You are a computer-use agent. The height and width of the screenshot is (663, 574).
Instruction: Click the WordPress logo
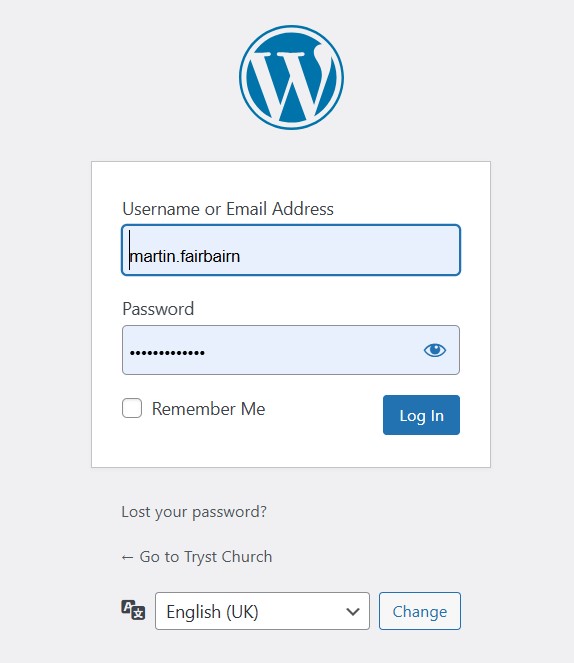(x=291, y=77)
